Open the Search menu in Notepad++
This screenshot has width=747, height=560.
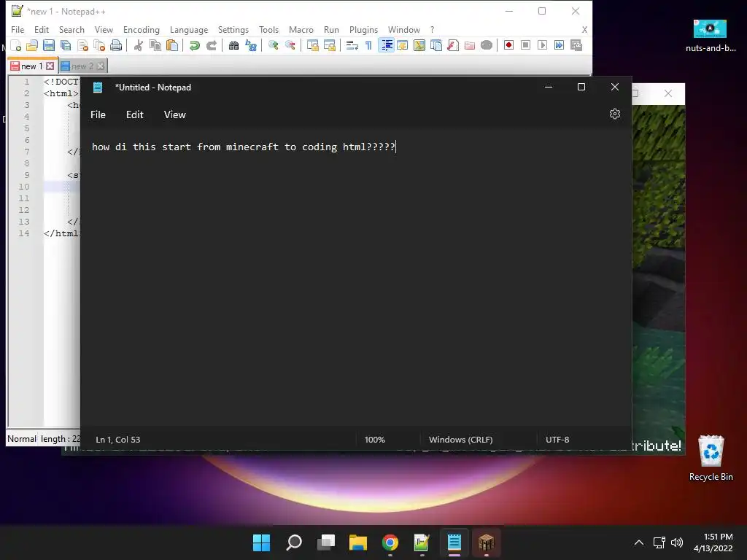tap(71, 29)
